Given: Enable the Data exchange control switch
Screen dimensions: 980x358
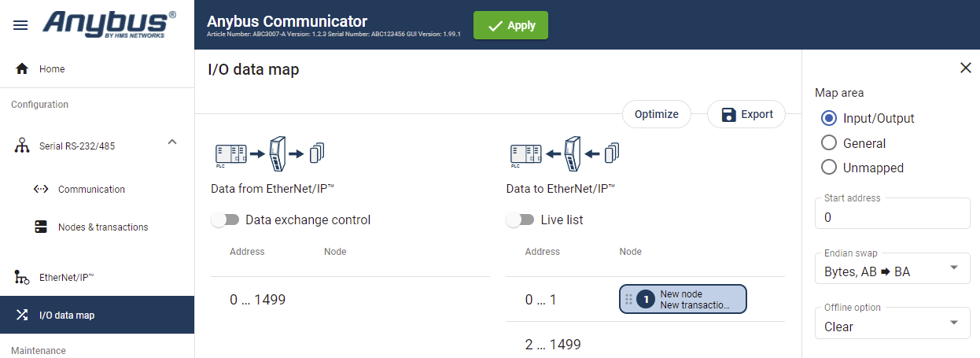Looking at the screenshot, I should [225, 220].
